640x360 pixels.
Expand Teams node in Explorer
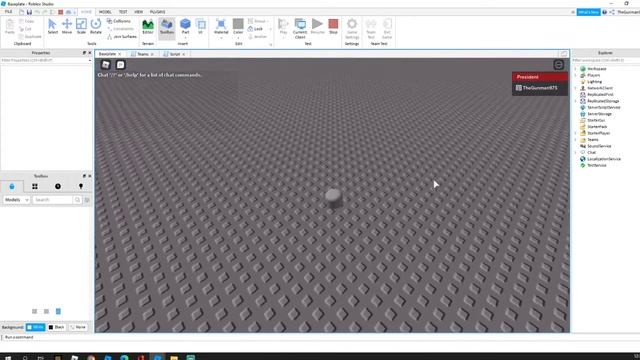pos(576,140)
